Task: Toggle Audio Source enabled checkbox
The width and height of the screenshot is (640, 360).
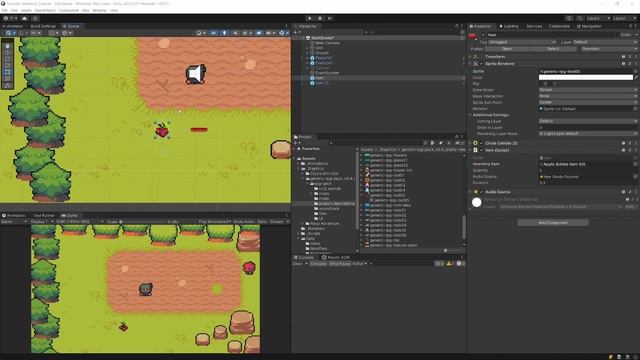Action: point(481,192)
